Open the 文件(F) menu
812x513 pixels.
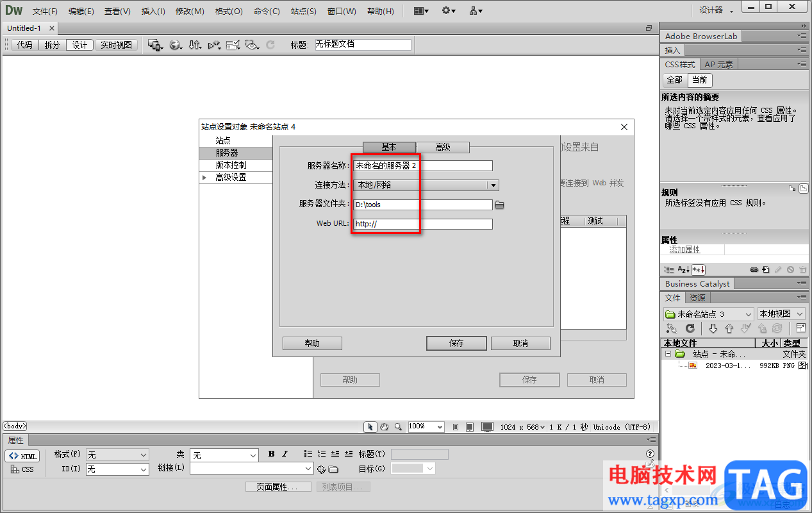coord(45,11)
